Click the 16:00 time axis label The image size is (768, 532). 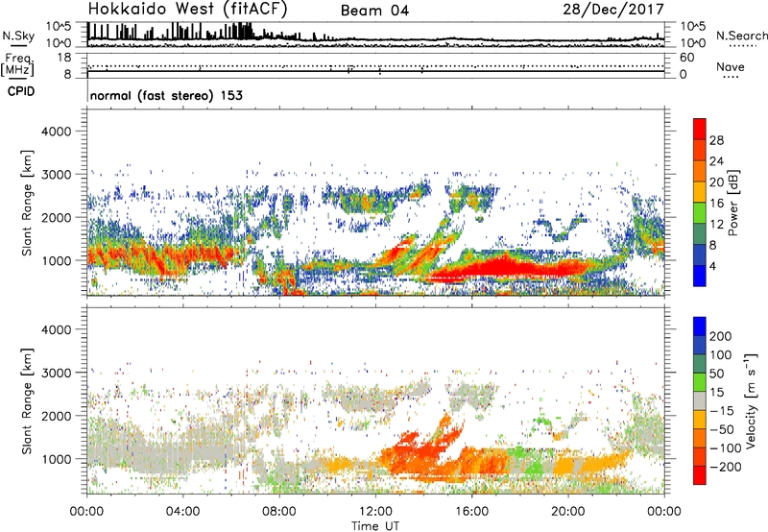[471, 512]
